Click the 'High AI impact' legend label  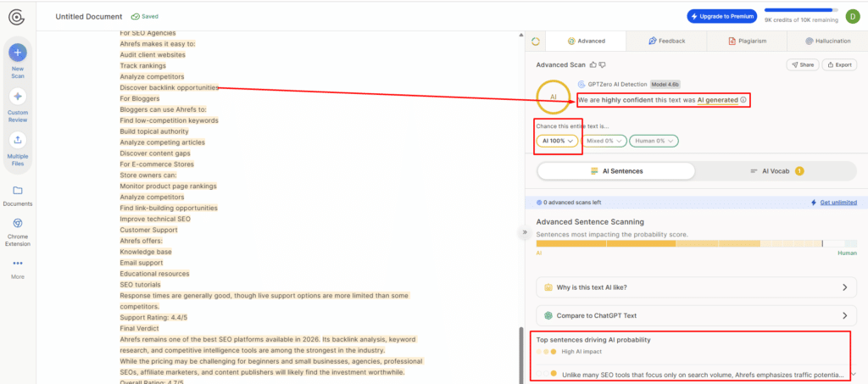point(581,351)
